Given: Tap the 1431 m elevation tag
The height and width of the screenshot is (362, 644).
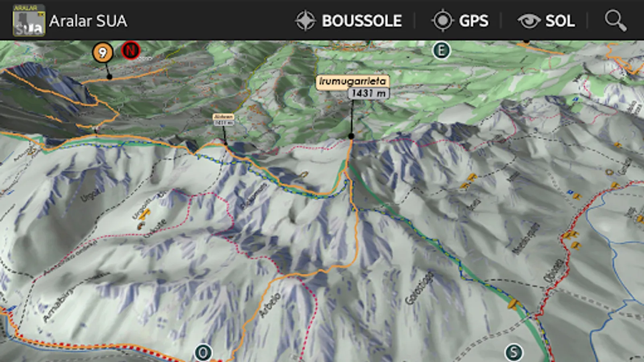Looking at the screenshot, I should [x=369, y=93].
